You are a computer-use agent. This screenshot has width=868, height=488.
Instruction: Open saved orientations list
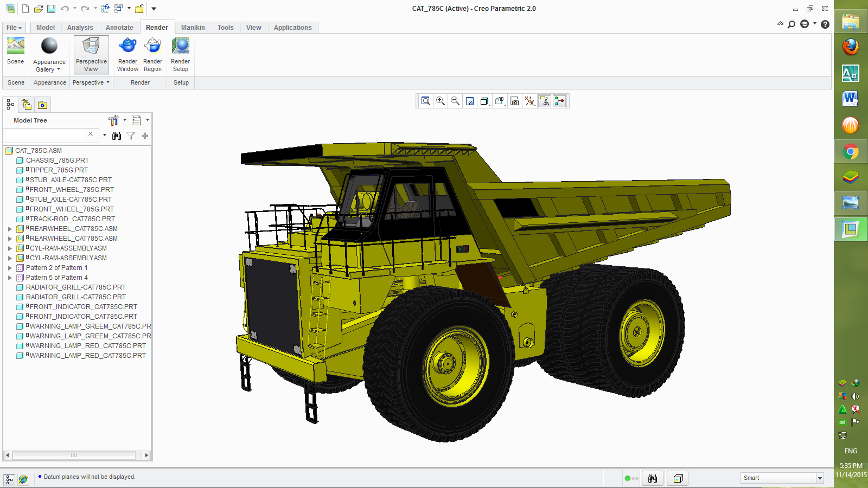pyautogui.click(x=500, y=101)
